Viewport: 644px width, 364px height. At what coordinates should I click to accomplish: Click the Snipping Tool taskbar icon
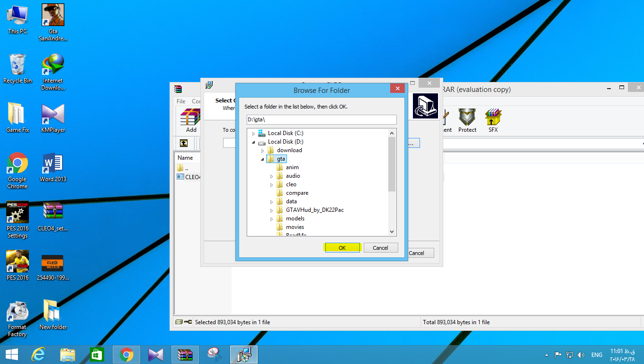215,354
